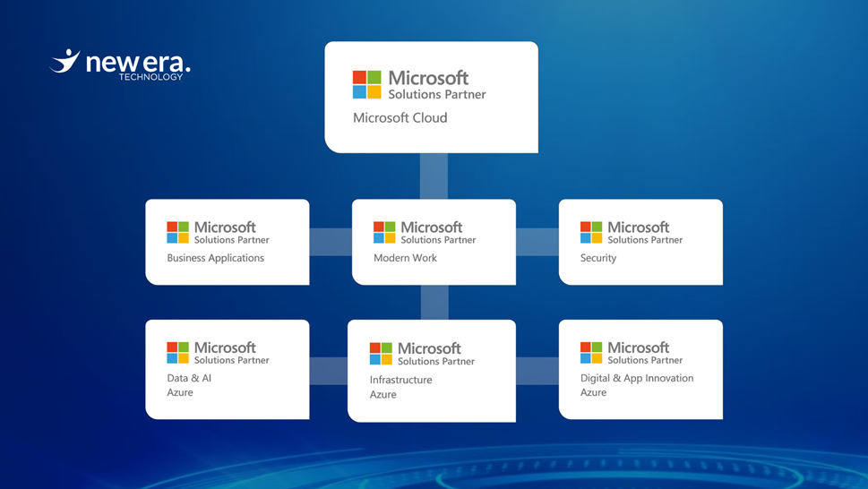Viewport: 868px width, 489px height.
Task: Select the 'Microsoft Cloud' label
Action: pos(400,118)
